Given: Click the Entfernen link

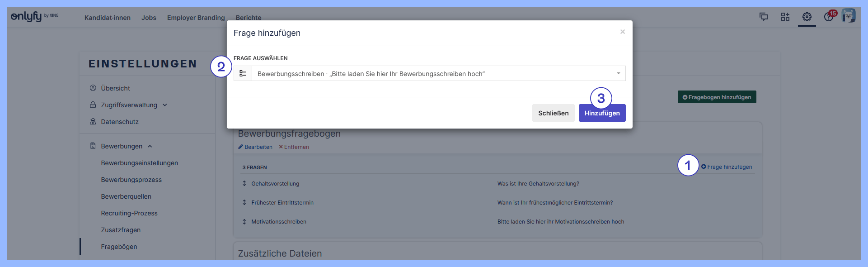Looking at the screenshot, I should (294, 147).
